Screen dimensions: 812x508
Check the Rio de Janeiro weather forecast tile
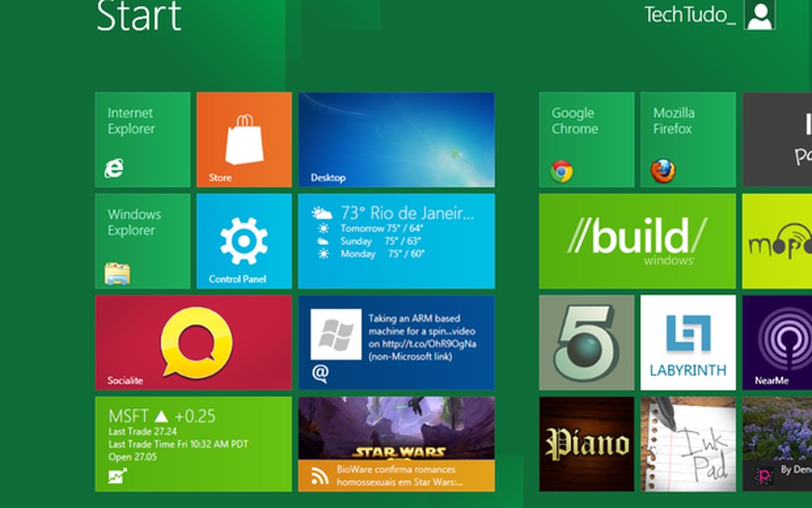click(x=396, y=240)
